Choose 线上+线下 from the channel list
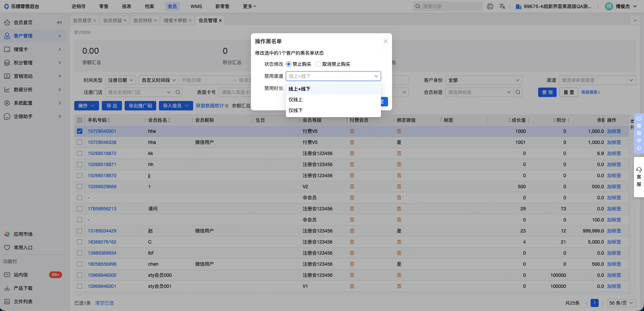644x311 pixels. coord(333,89)
